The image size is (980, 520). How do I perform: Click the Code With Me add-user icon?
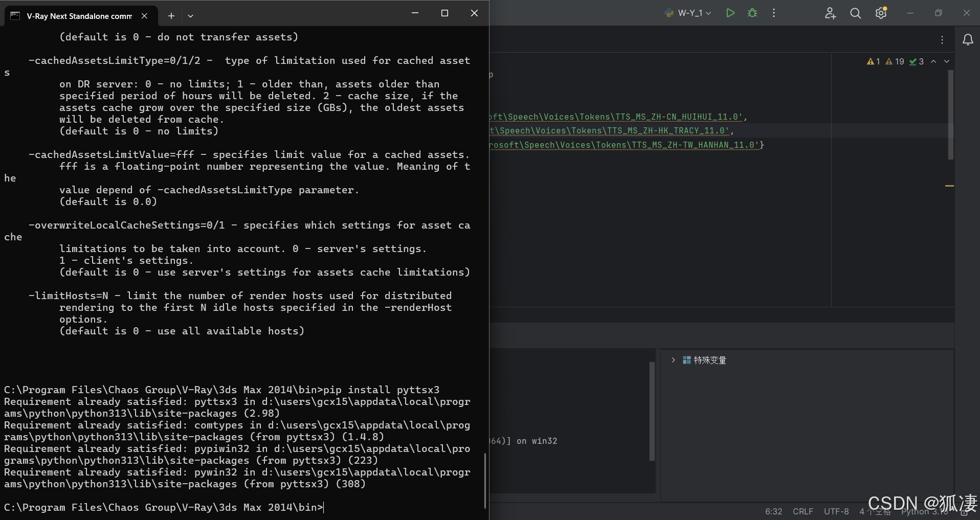coord(830,13)
